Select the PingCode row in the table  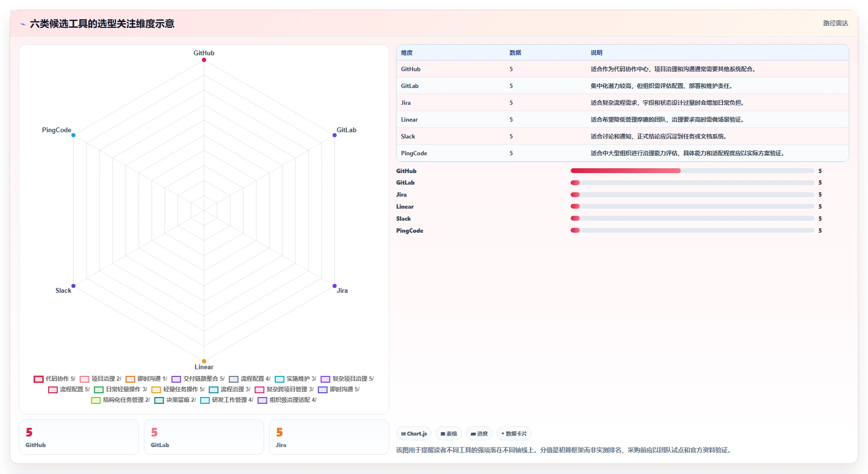tap(623, 153)
